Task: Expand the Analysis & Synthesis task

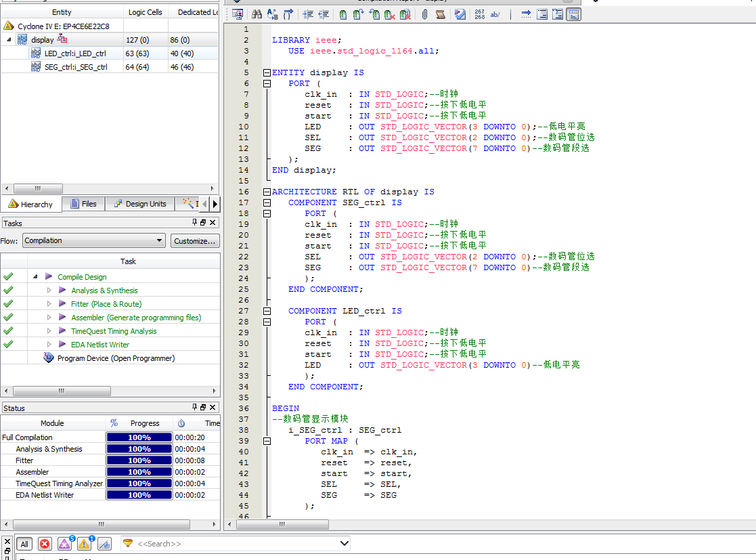Action: tap(49, 290)
